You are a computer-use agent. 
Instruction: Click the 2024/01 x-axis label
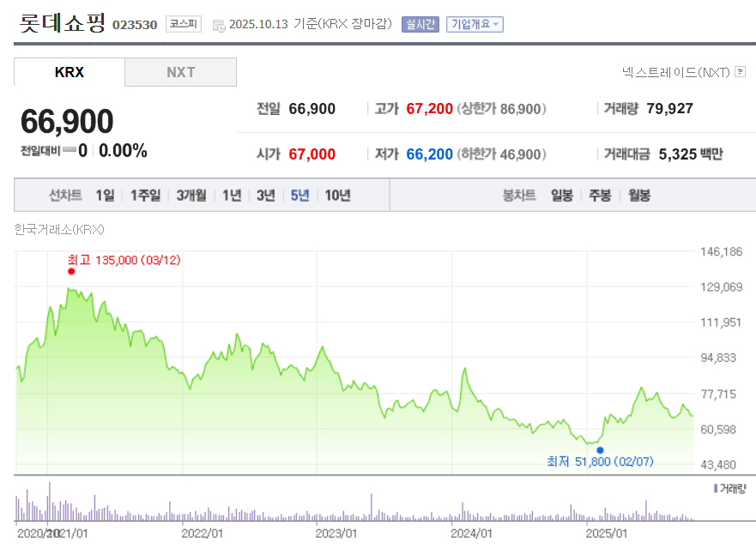pos(471,534)
